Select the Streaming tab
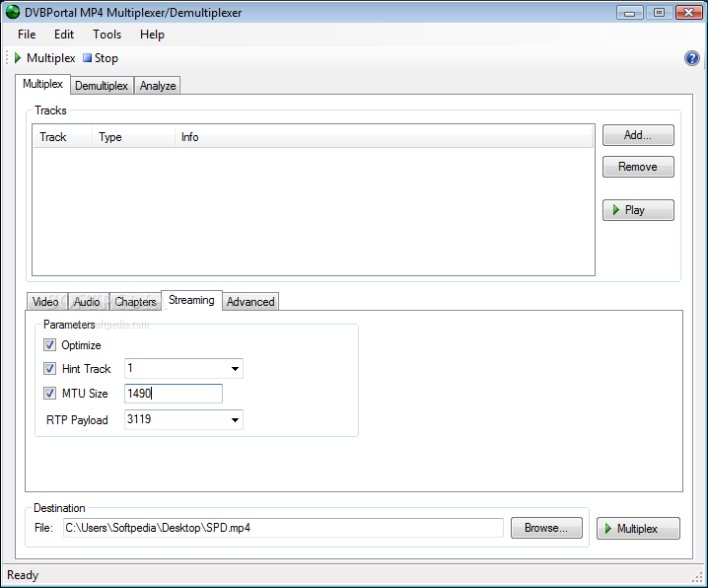Image resolution: width=708 pixels, height=588 pixels. point(191,300)
